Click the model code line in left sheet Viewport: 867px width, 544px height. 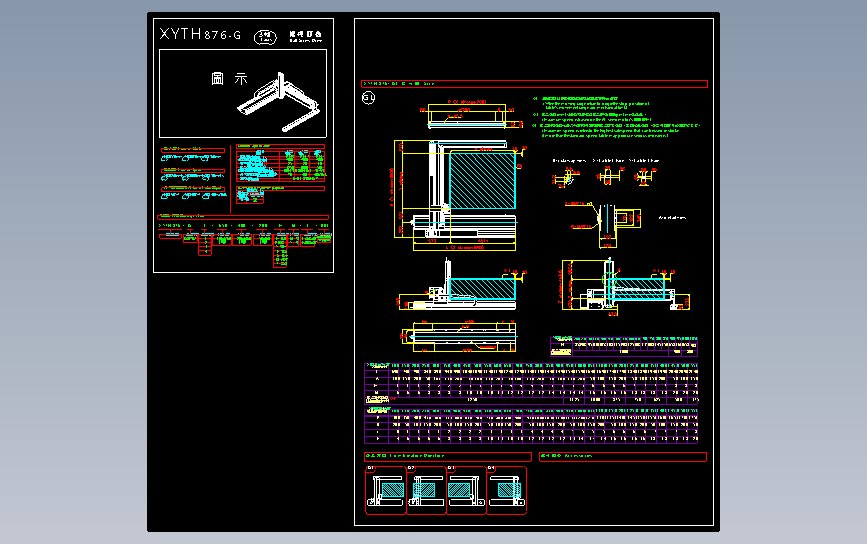pos(244,226)
